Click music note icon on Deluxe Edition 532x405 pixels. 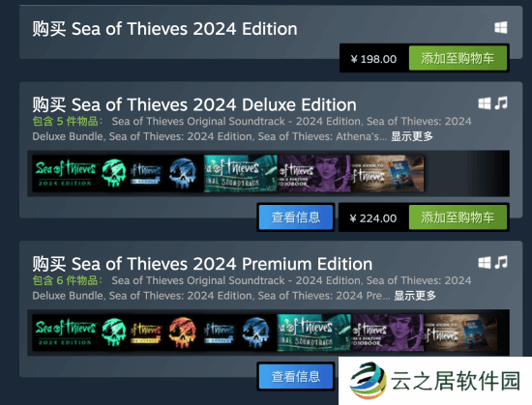pos(501,103)
